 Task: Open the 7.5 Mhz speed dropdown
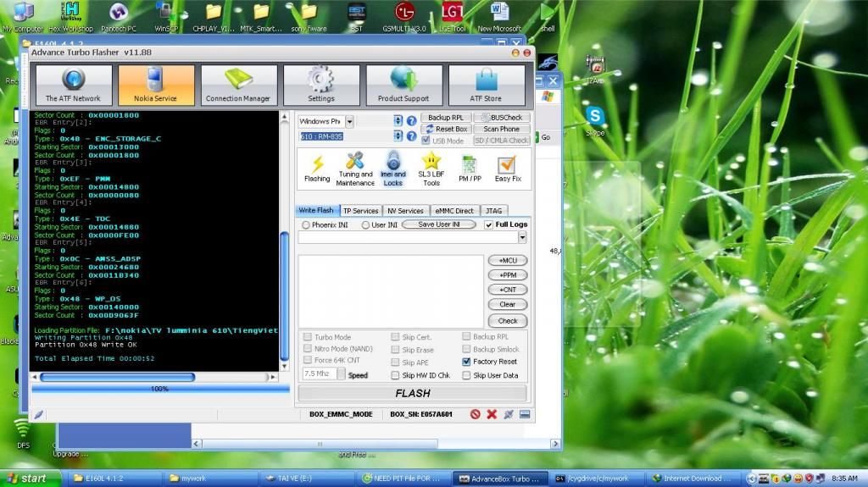pyautogui.click(x=341, y=374)
